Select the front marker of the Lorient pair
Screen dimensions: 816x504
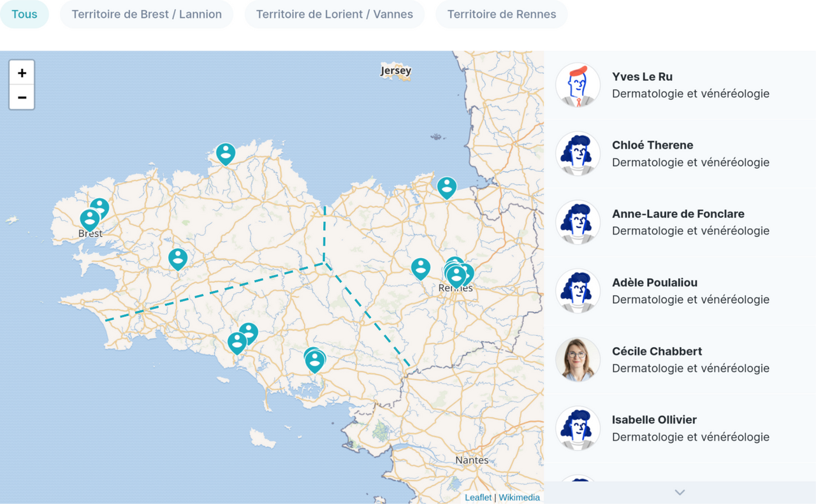pyautogui.click(x=237, y=343)
